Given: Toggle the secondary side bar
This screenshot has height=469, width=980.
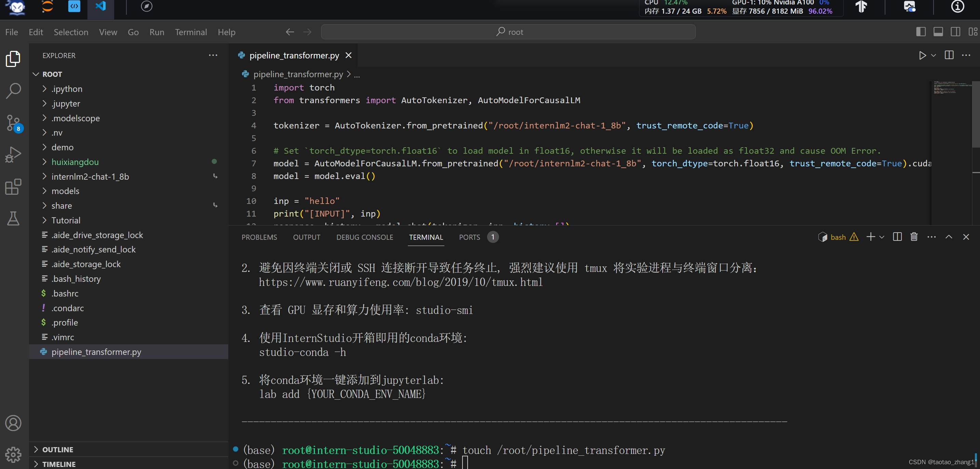Looking at the screenshot, I should 955,32.
